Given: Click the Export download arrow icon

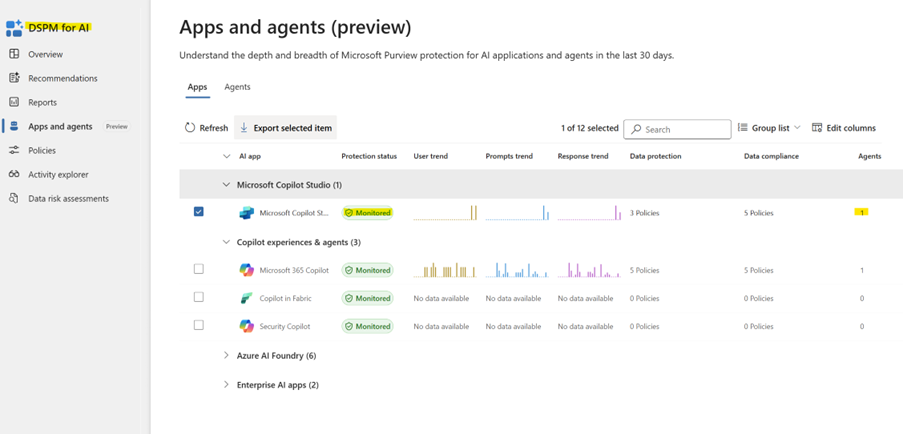Looking at the screenshot, I should pyautogui.click(x=244, y=128).
